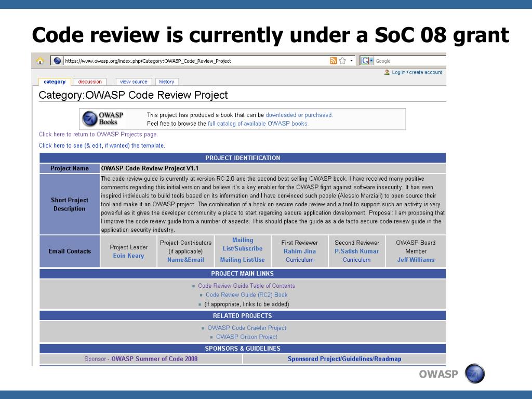532x399 pixels.
Task: Return to OWASP Projects page link
Action: click(98, 135)
